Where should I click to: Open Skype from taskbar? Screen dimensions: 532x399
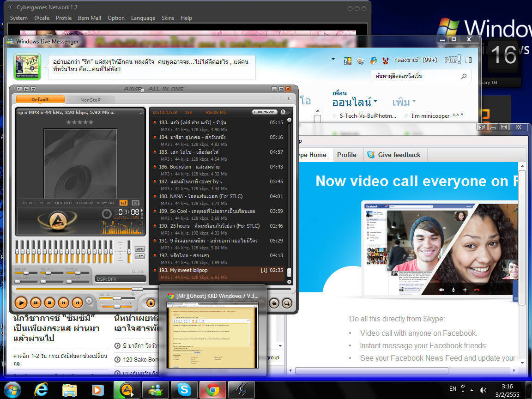click(x=184, y=390)
